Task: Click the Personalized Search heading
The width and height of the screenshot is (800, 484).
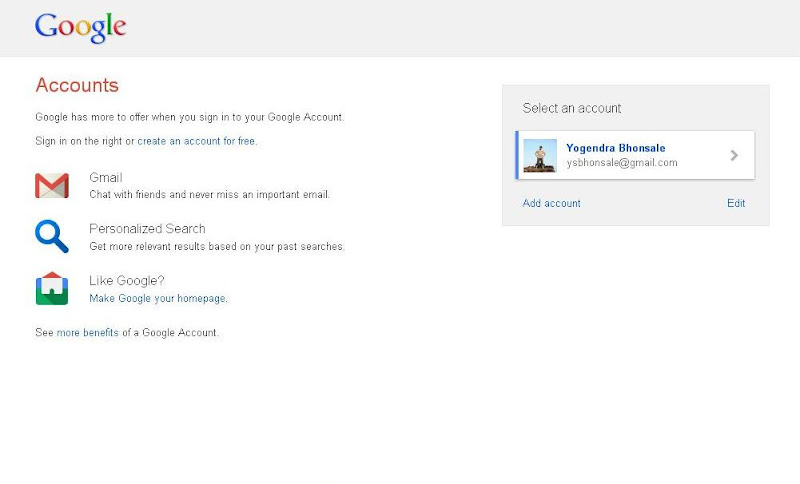Action: pos(147,229)
